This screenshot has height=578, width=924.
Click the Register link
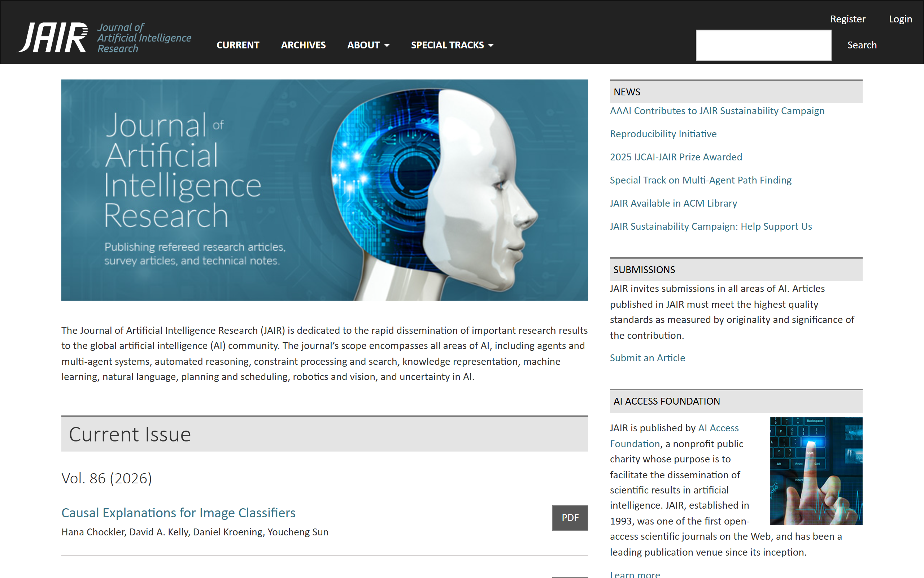[x=847, y=19]
